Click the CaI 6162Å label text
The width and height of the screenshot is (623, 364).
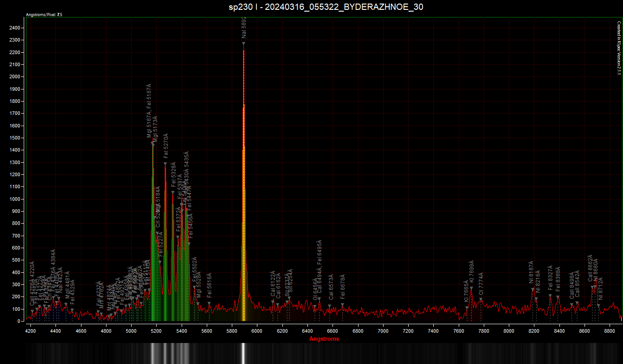click(x=278, y=285)
